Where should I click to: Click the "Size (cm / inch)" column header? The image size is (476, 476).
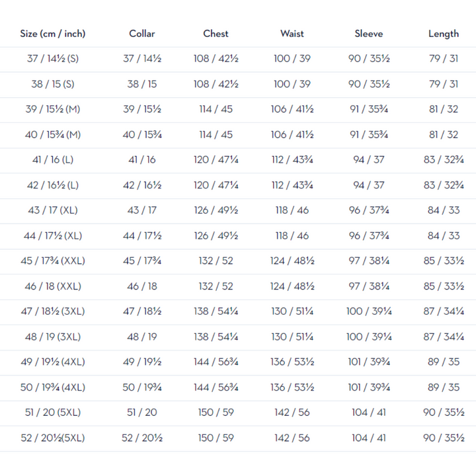point(53,34)
